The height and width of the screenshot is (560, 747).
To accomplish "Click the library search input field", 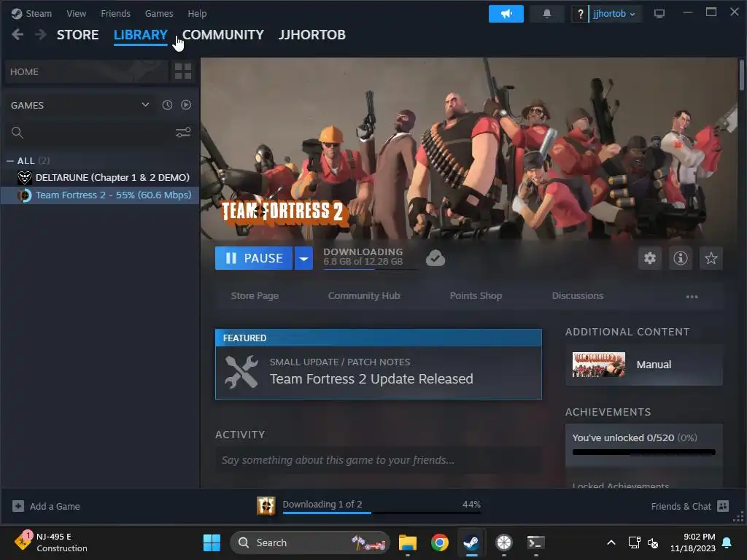I will [99, 133].
